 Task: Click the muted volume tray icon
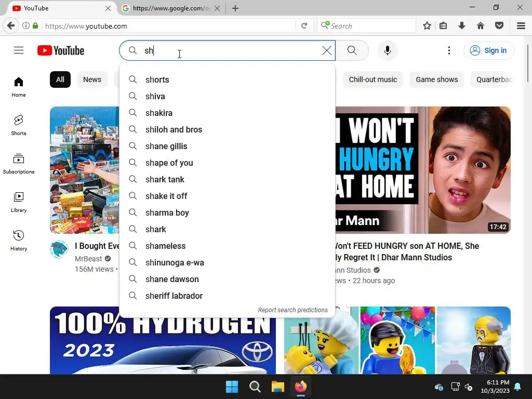point(469,387)
